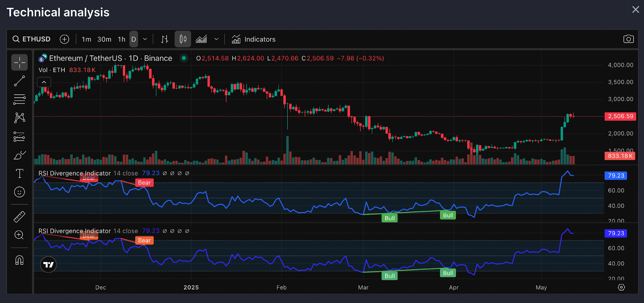The width and height of the screenshot is (644, 303).
Task: Click the Technical analysis heading
Action: point(58,12)
